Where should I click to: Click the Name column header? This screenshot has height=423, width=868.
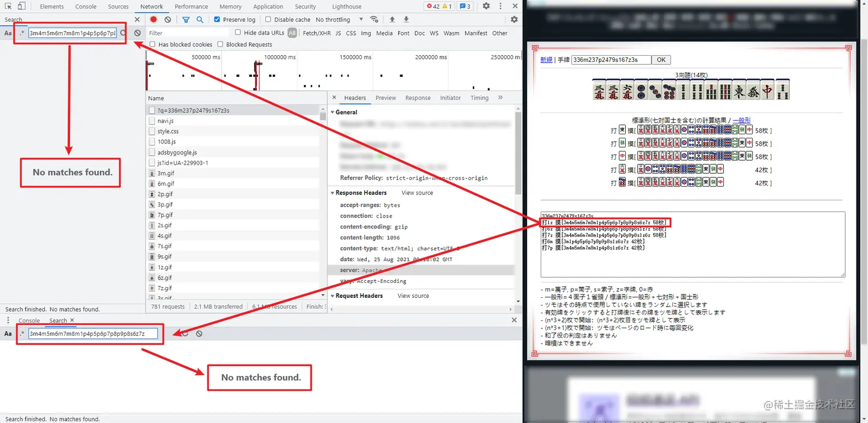(x=233, y=98)
